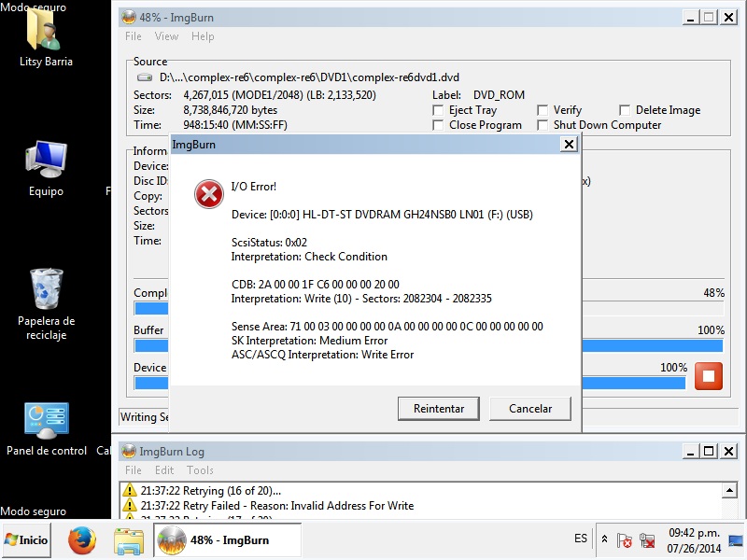Click the 48% - ImgBurn taskbar button
747x560 pixels.
pyautogui.click(x=227, y=540)
